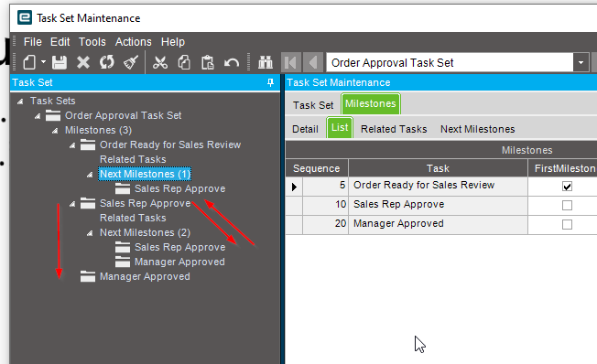Click sequence 10 cell in grid
597x364 pixels.
(x=326, y=206)
